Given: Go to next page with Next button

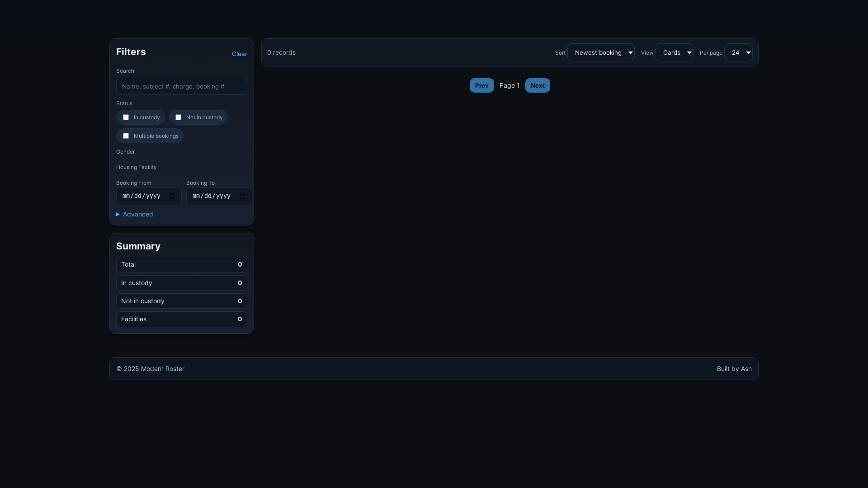Looking at the screenshot, I should (538, 85).
